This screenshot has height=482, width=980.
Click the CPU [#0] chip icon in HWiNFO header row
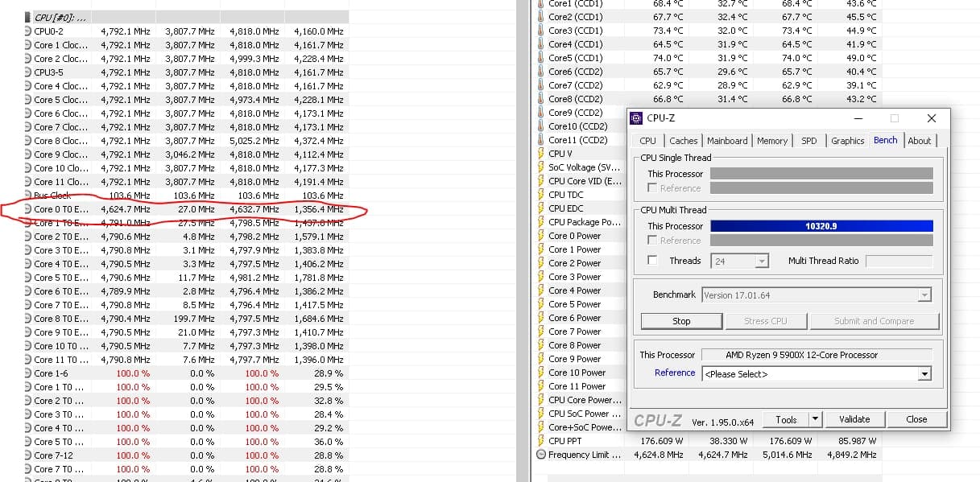tap(28, 17)
